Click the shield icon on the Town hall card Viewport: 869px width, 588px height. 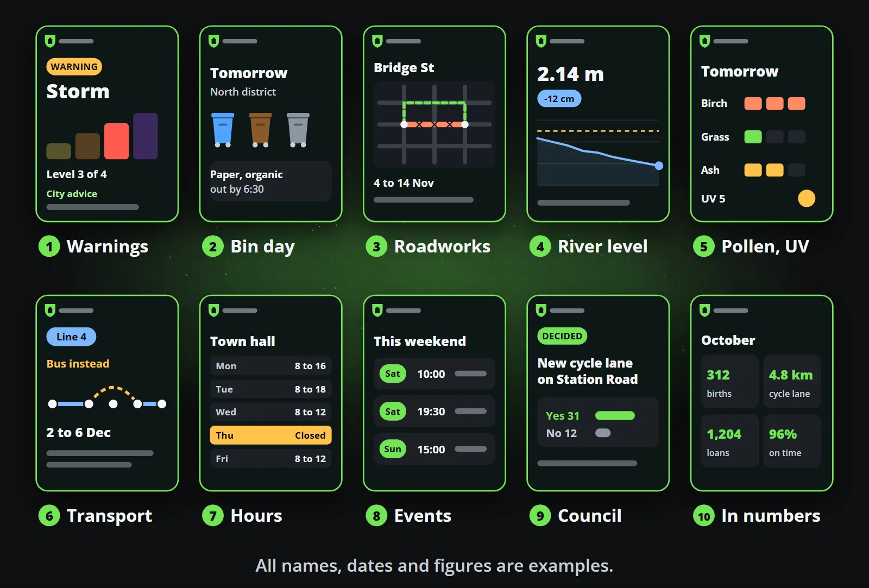tap(213, 310)
